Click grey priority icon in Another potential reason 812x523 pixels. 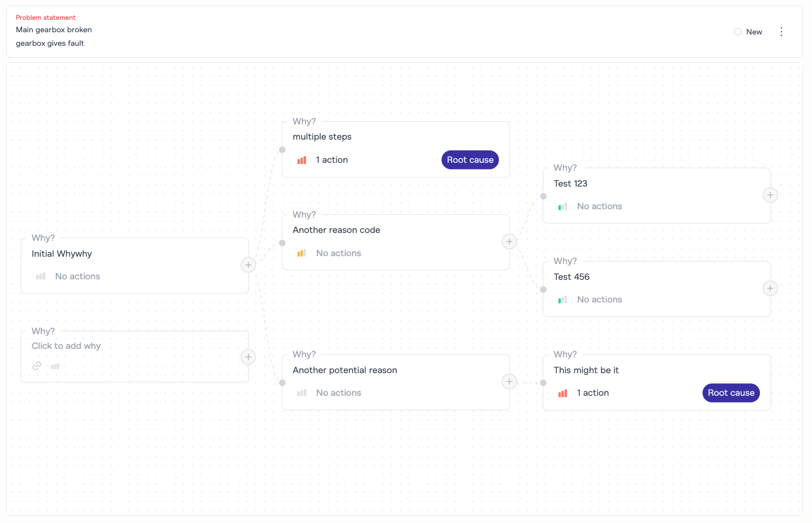click(302, 393)
